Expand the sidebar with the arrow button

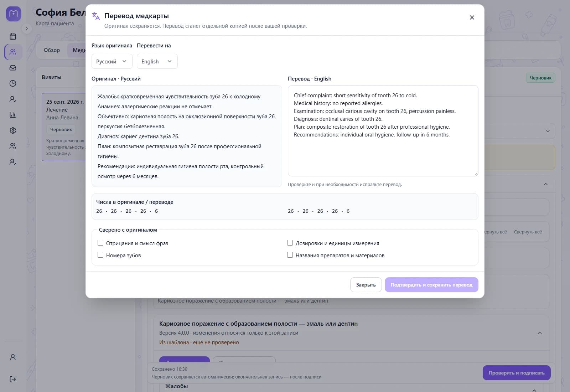pyautogui.click(x=26, y=29)
